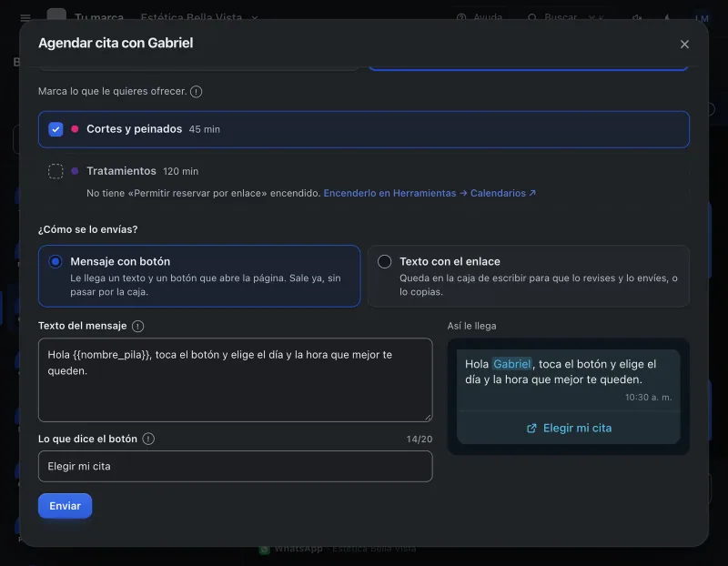Close the Agendar cita dialog

[x=684, y=44]
